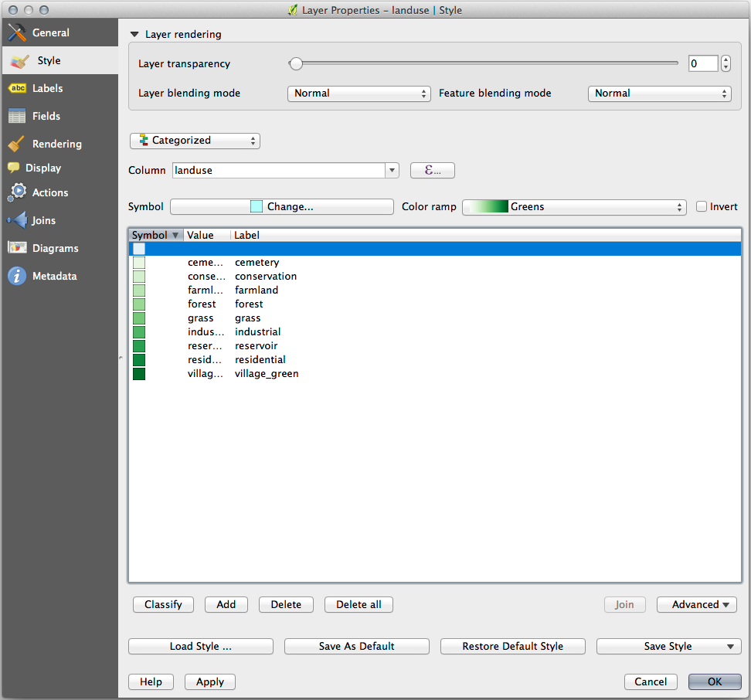Screen dimensions: 751x700
Task: Click the Joins arrow icon
Action: point(17,220)
